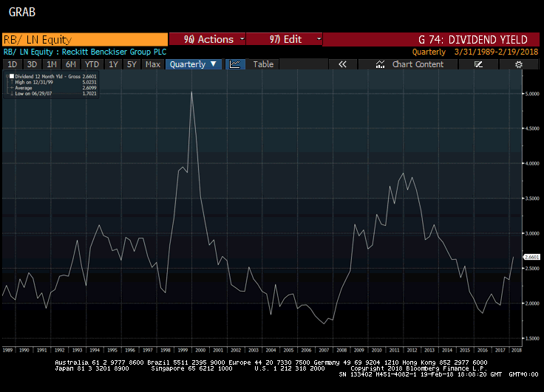Viewport: 544px width, 392px height.
Task: Select the Max time range tab
Action: click(x=153, y=64)
